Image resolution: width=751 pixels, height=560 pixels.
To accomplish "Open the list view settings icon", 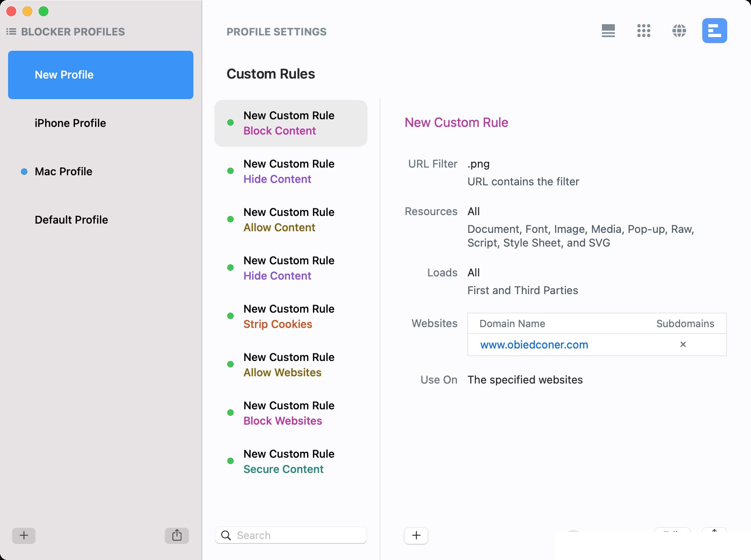I will point(608,31).
